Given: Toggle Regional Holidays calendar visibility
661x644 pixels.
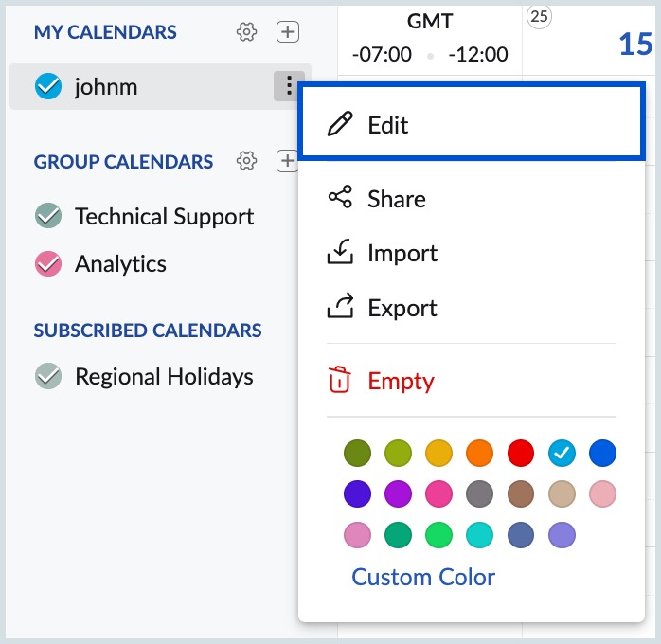Looking at the screenshot, I should click(47, 376).
